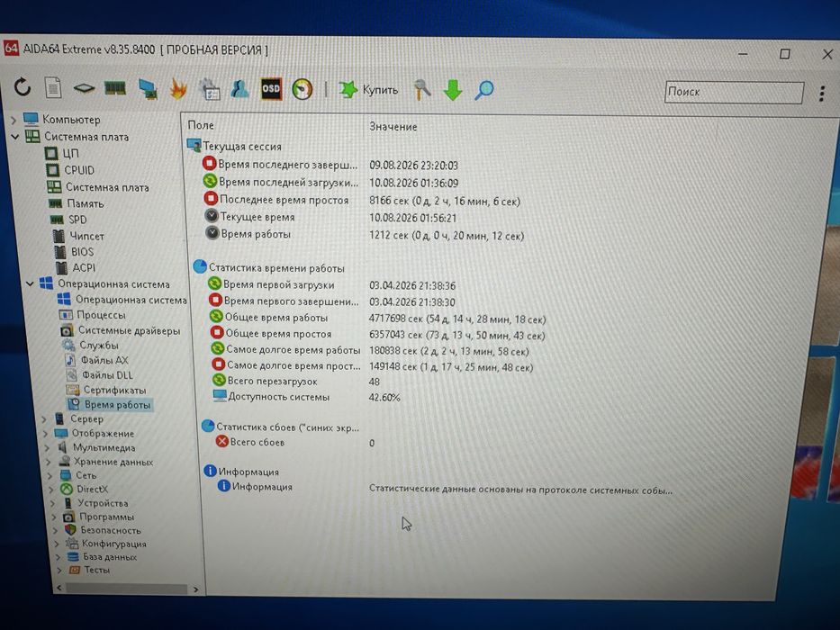
Task: Open the preferences wrench icon
Action: [x=421, y=90]
